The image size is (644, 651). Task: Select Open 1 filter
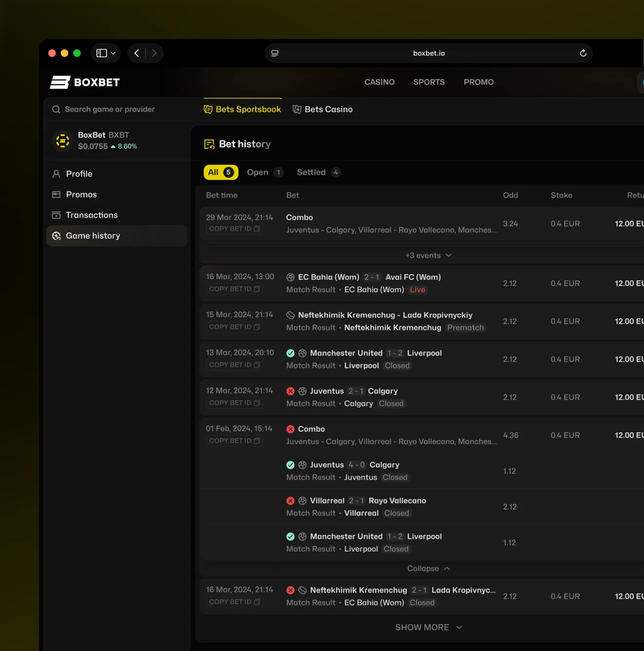click(265, 172)
